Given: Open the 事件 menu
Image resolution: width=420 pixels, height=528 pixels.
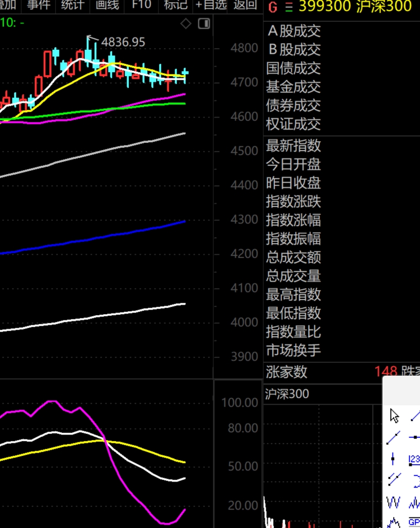Looking at the screenshot, I should pyautogui.click(x=39, y=6).
